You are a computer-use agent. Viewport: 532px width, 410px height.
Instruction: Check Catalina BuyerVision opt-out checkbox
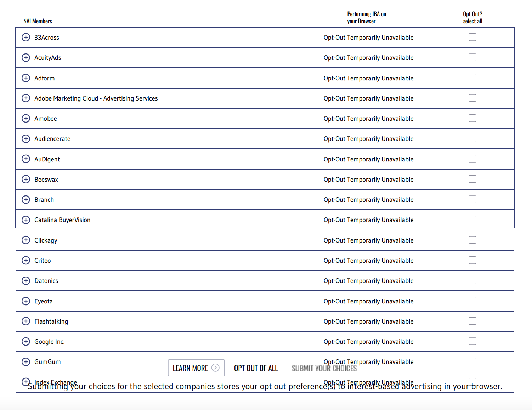[x=472, y=220]
